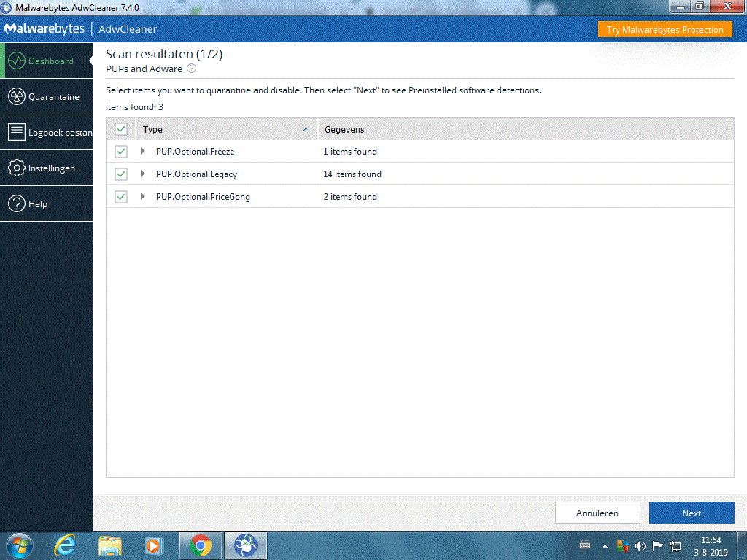Switch to Google Chrome in taskbar
The image size is (747, 560).
tap(201, 545)
